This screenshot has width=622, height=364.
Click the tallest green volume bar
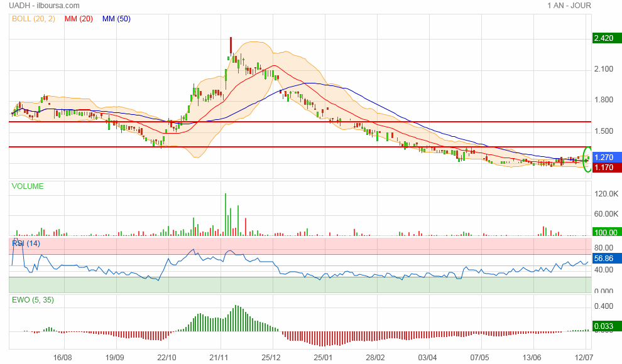(x=226, y=214)
